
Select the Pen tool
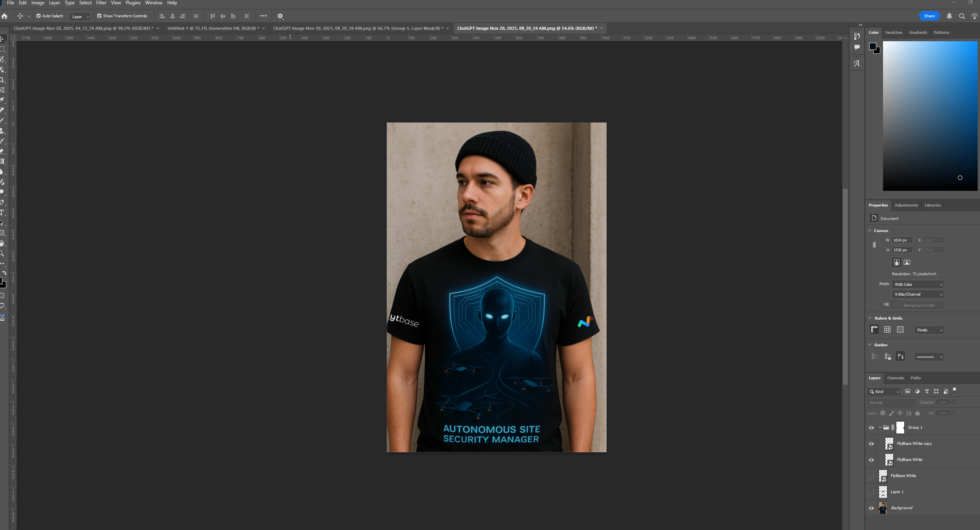tap(2, 202)
